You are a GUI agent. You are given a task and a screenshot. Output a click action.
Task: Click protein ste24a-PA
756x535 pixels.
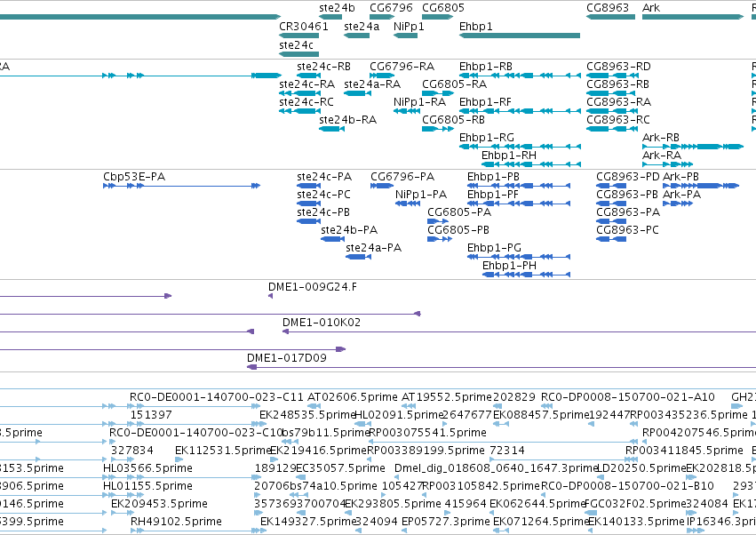point(358,257)
